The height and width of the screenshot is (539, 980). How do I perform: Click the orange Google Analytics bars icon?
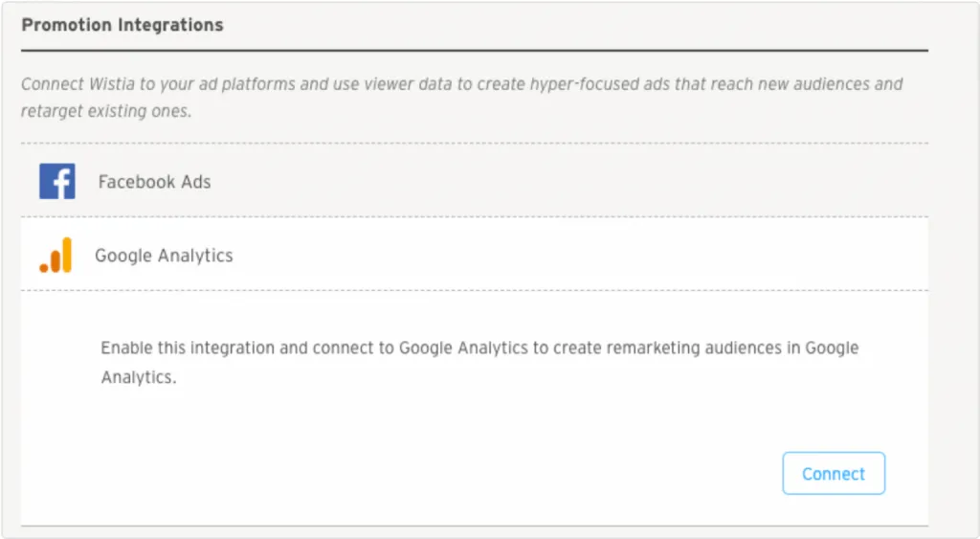click(x=56, y=255)
